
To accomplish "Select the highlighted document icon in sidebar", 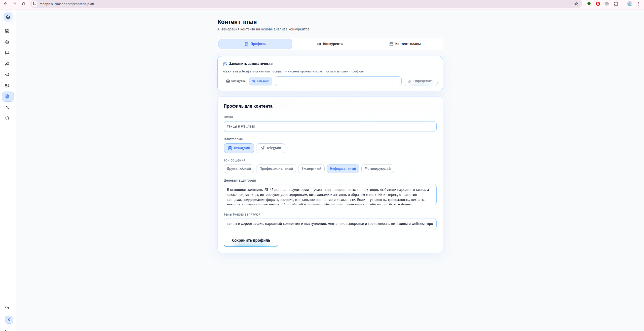I will [x=8, y=97].
